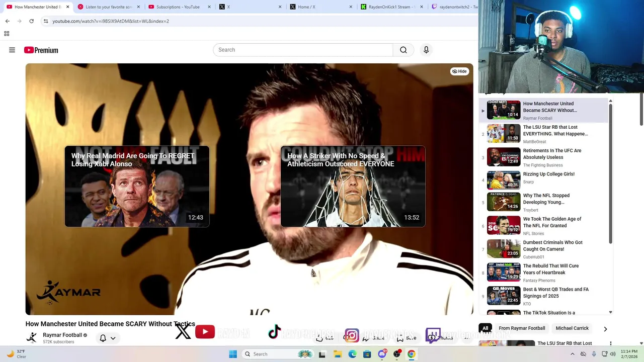Select the 'All' filter chip

(x=485, y=328)
